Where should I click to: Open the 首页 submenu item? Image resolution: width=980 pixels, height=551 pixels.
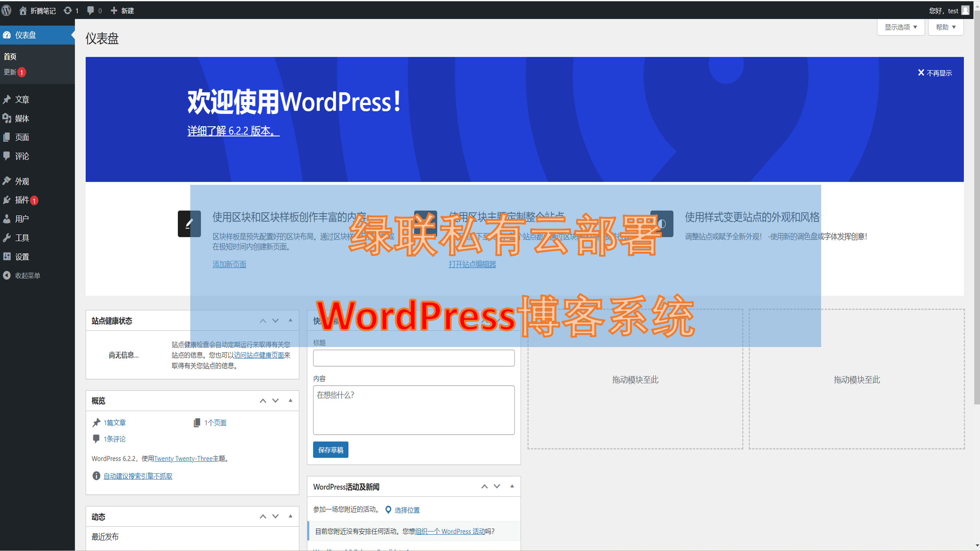tap(10, 57)
